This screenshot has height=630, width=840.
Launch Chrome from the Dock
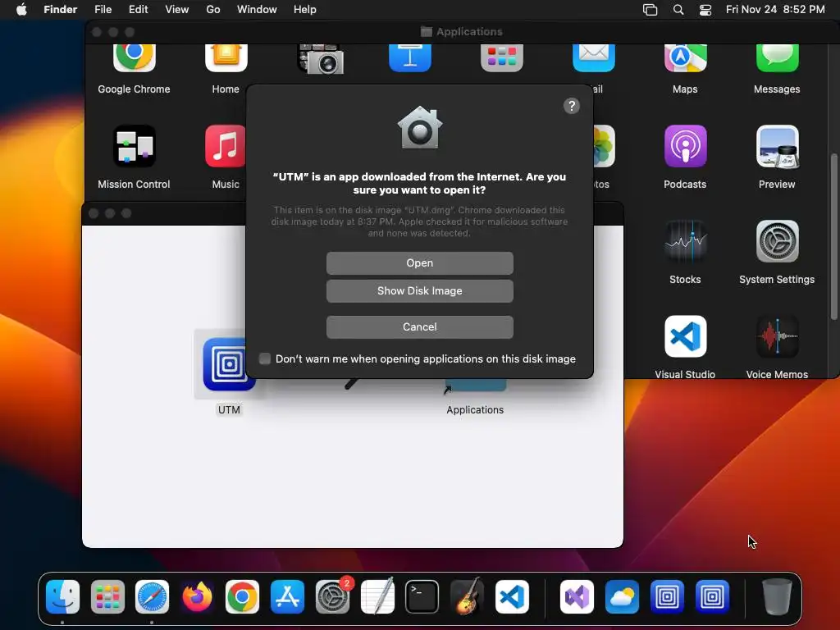(x=242, y=597)
